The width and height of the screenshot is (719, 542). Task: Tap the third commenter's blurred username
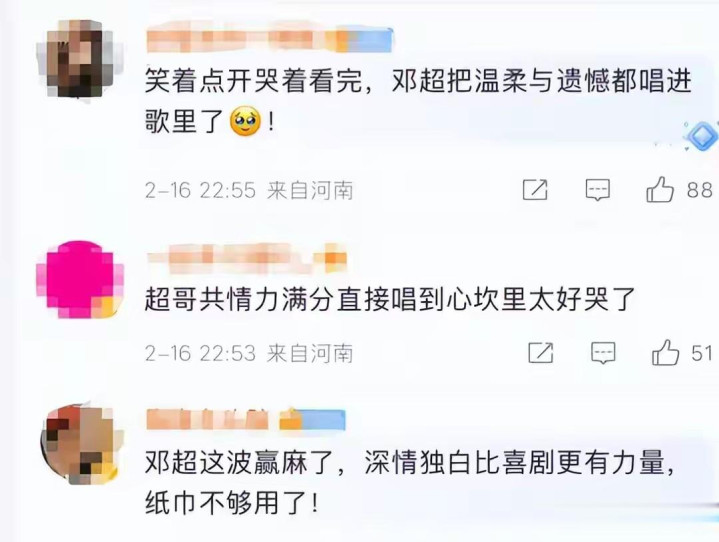pos(246,419)
